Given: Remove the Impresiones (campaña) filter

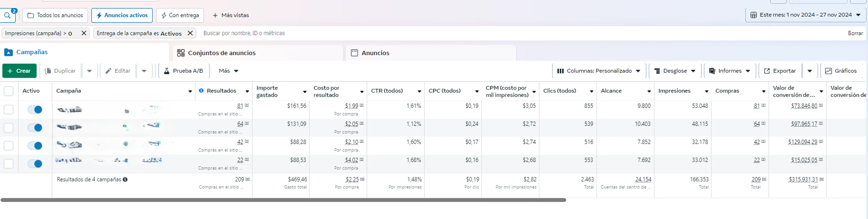Looking at the screenshot, I should [84, 33].
